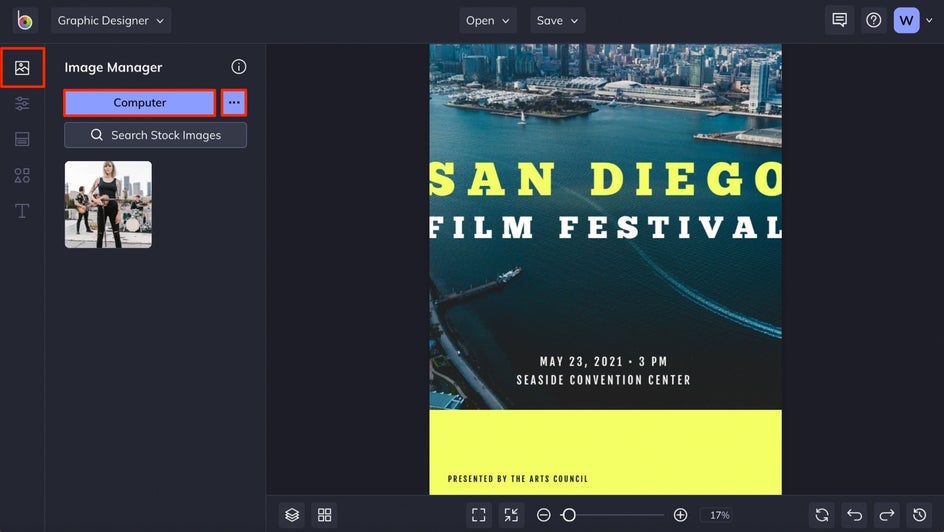Click the zoom out minus icon
Screen dimensions: 944x532
pos(543,515)
